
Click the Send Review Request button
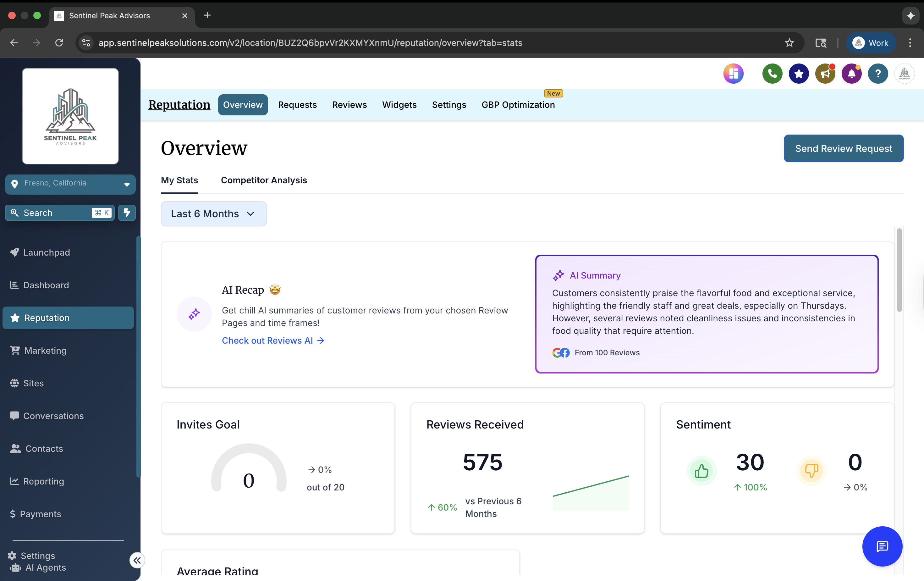[x=844, y=148]
